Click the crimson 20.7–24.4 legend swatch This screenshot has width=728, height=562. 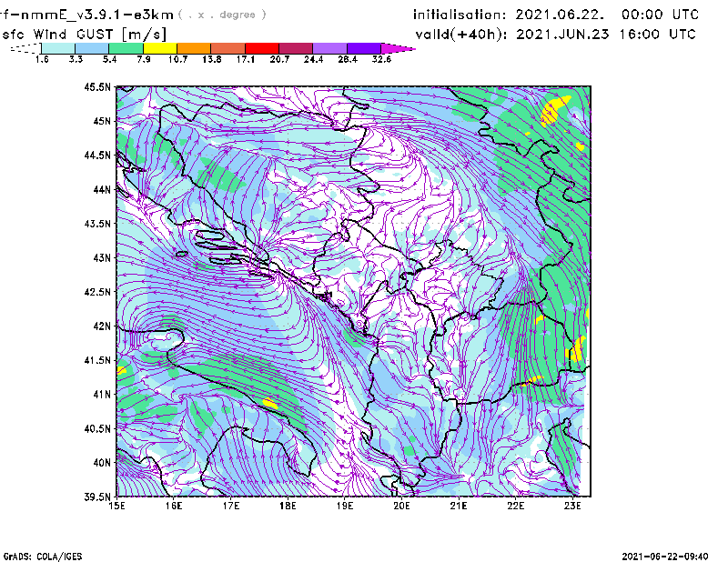click(296, 48)
